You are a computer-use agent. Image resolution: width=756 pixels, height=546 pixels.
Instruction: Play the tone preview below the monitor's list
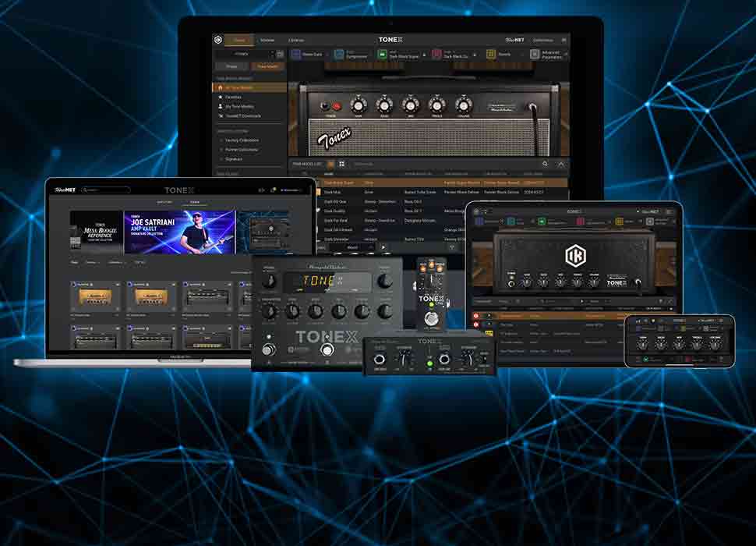pyautogui.click(x=383, y=247)
